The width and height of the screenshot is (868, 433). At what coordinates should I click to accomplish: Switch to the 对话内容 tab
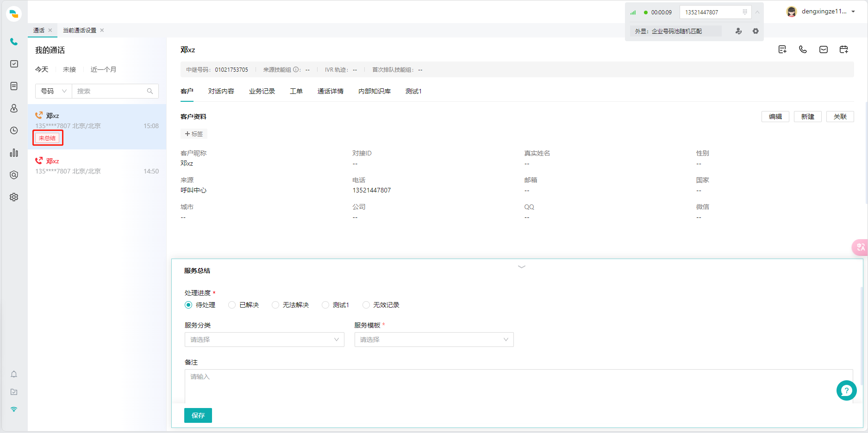221,91
